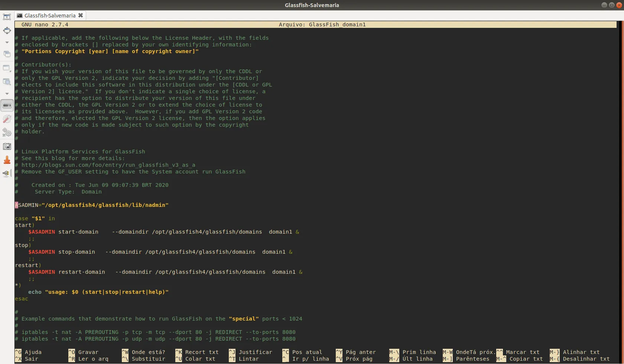The image size is (624, 364).
Task: Take a screenshot with the camera icon
Action: click(x=7, y=146)
